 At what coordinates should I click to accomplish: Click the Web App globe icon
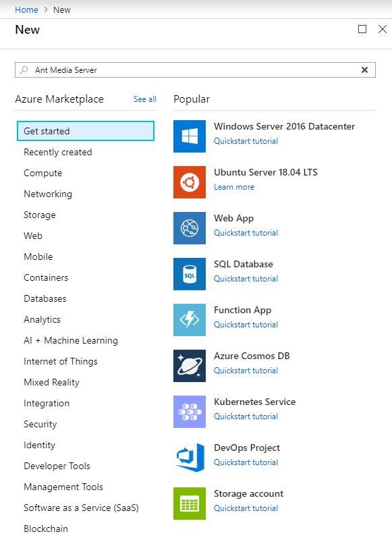coord(190,228)
